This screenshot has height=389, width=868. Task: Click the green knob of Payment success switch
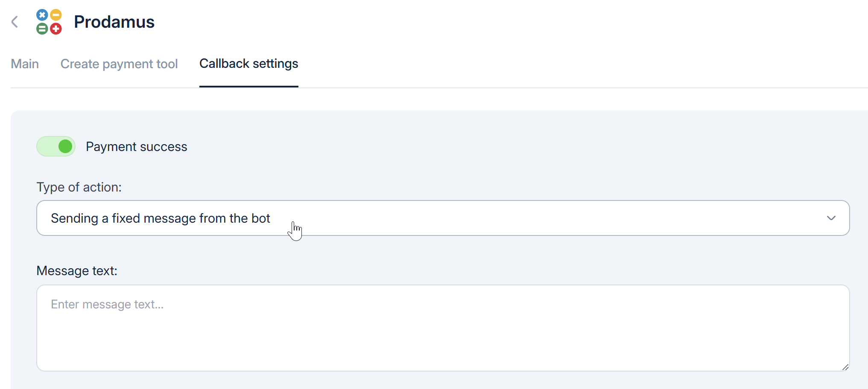[x=65, y=146]
